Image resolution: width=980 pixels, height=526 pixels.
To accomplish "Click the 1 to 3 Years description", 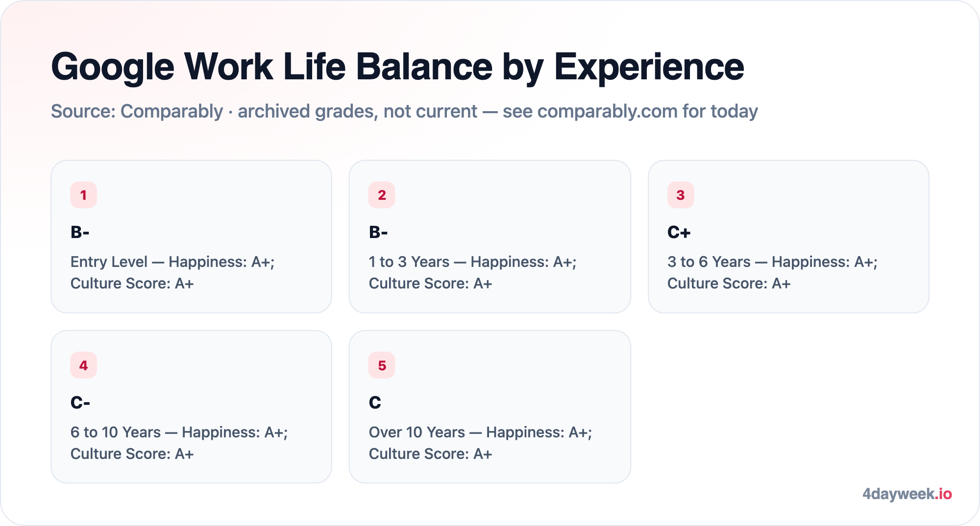I will (x=472, y=272).
